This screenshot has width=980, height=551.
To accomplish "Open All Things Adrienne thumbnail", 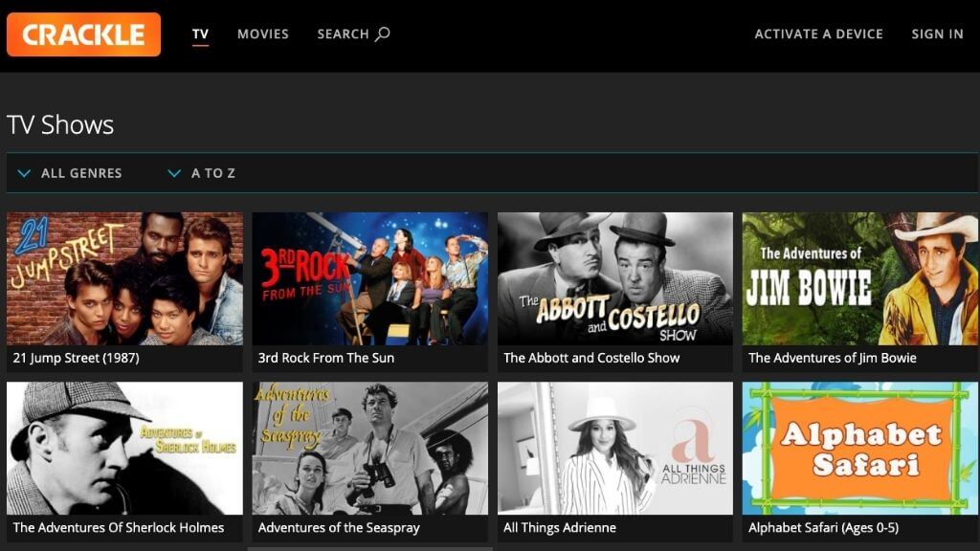I will pyautogui.click(x=615, y=449).
